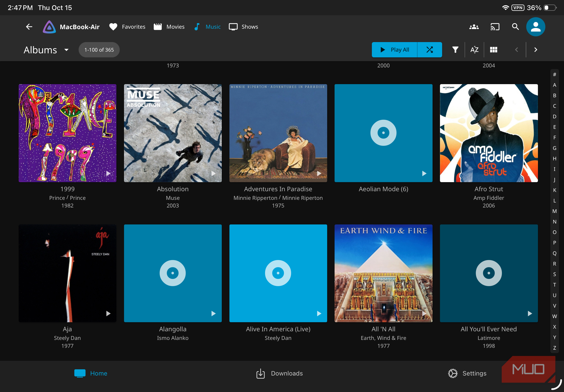Open the Adventures In Paradise album cover
564x392 pixels.
(278, 133)
